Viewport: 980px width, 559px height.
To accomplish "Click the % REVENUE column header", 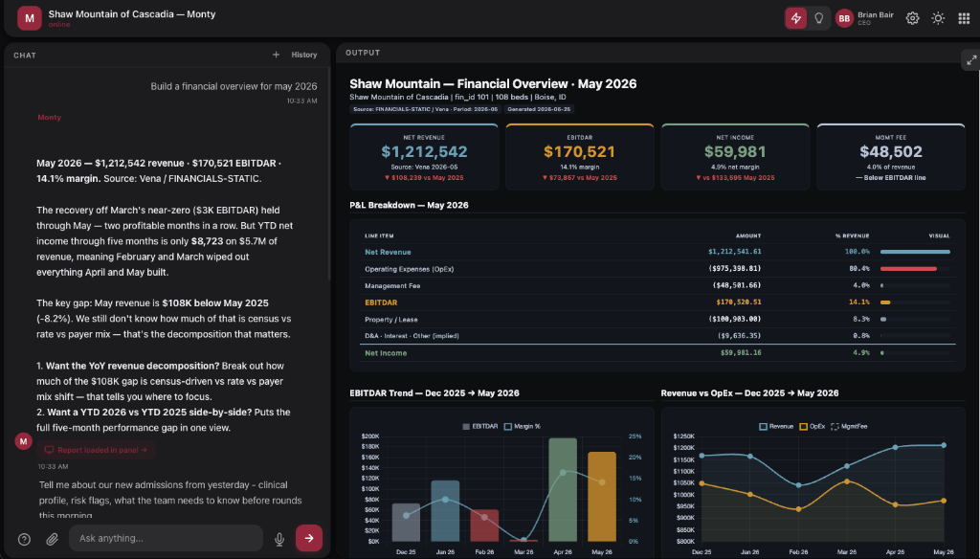I will (x=852, y=235).
